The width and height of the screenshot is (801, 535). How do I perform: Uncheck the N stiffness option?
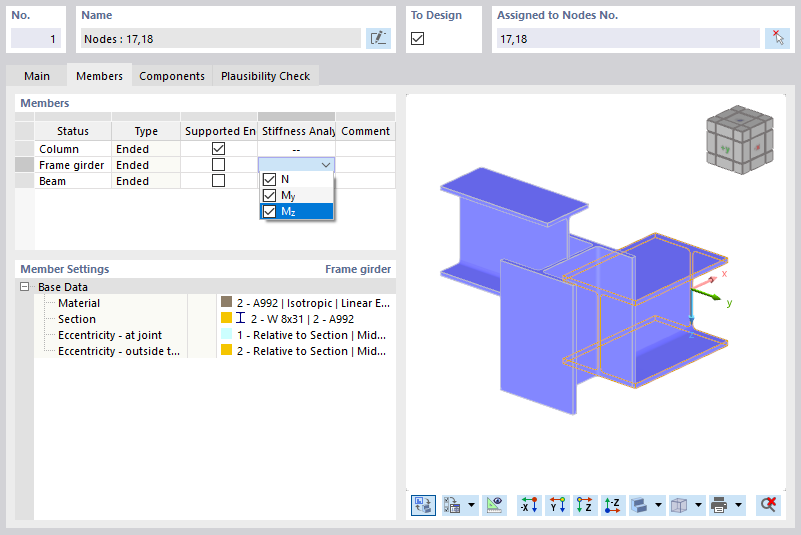point(269,179)
